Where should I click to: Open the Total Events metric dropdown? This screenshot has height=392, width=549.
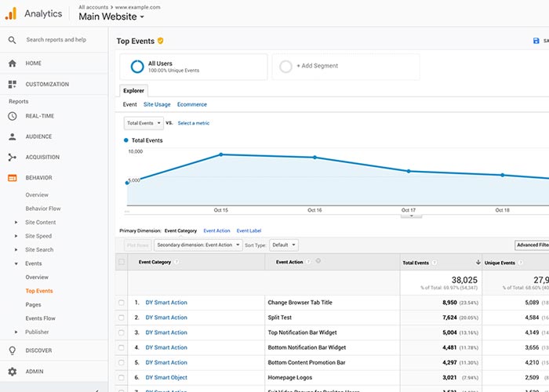click(144, 123)
